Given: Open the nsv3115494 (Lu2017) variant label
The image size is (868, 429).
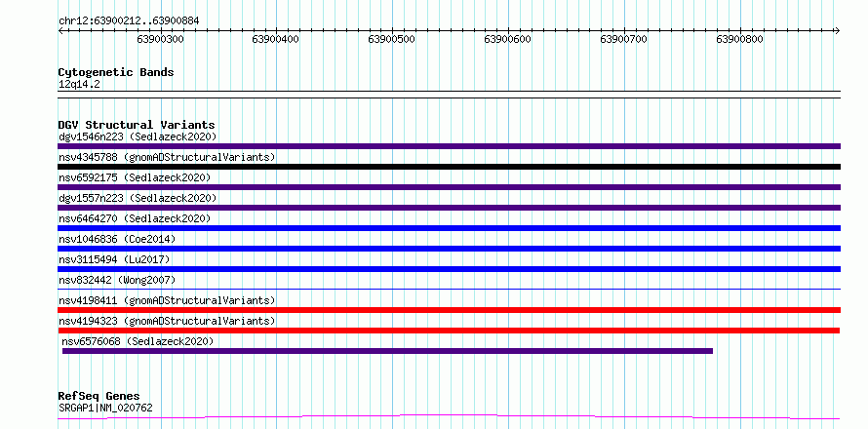Looking at the screenshot, I should point(114,259).
